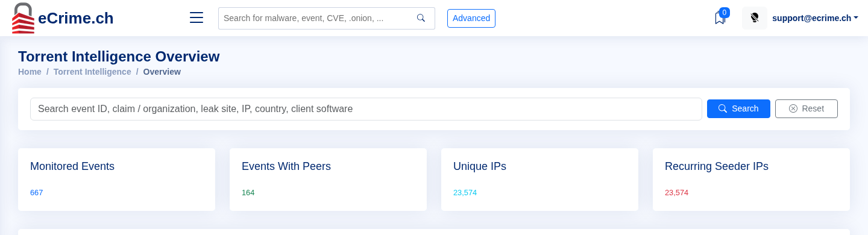Select the Unique IPs card title
The image size is (868, 235).
(x=480, y=166)
